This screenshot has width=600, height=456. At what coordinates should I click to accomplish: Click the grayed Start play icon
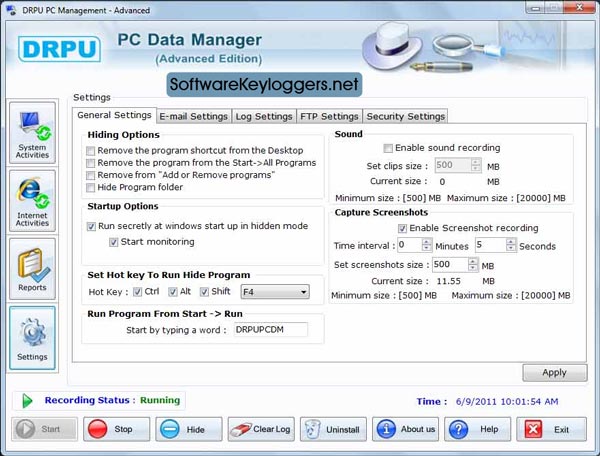(25, 429)
